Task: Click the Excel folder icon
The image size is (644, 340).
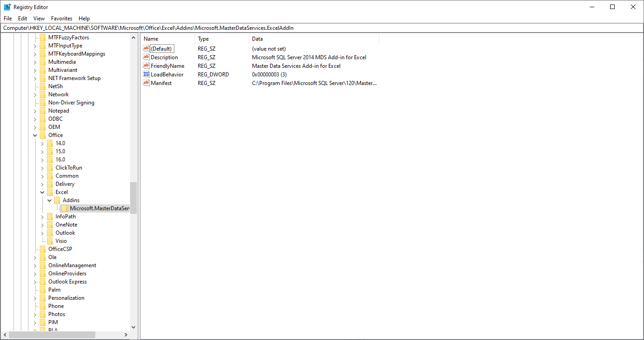Action: tap(50, 192)
